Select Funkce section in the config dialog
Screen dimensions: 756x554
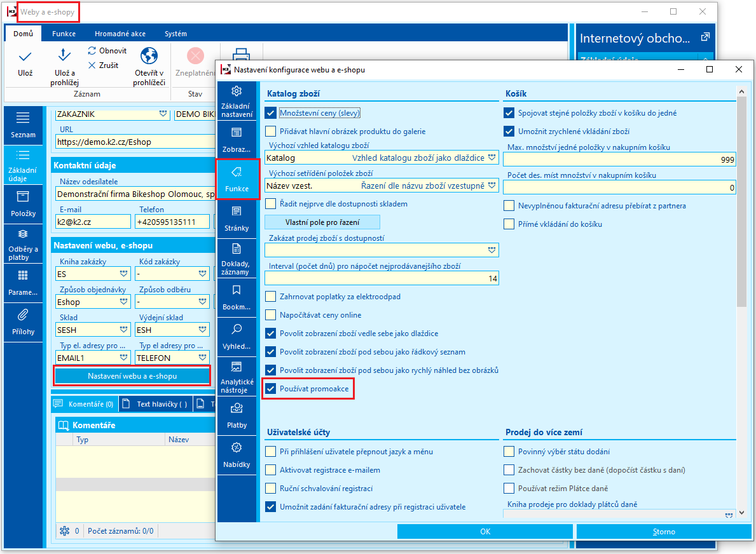click(237, 179)
